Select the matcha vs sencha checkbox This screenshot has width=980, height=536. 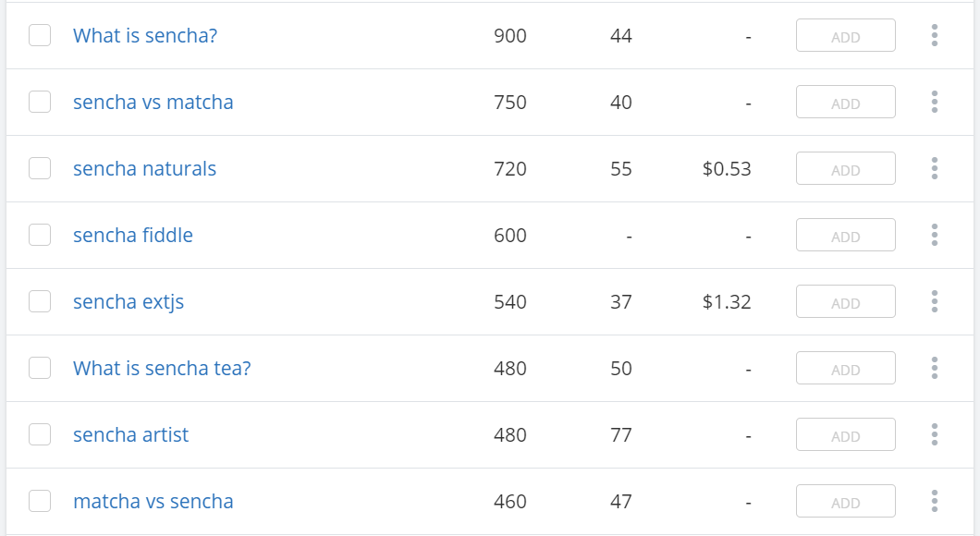pos(40,501)
